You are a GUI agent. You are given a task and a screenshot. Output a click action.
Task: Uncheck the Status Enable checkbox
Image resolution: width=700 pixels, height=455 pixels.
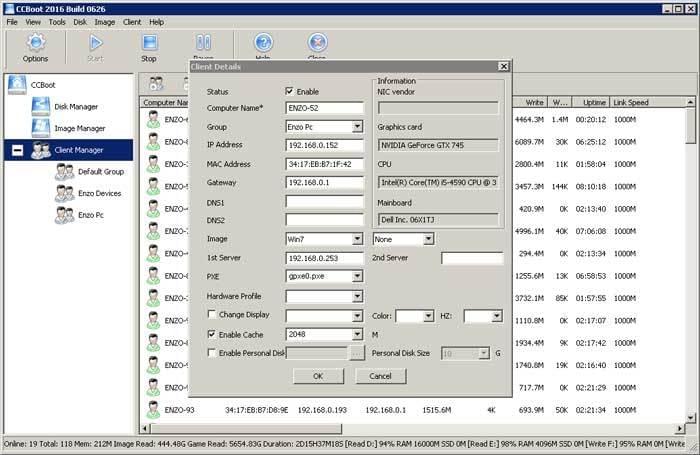290,91
